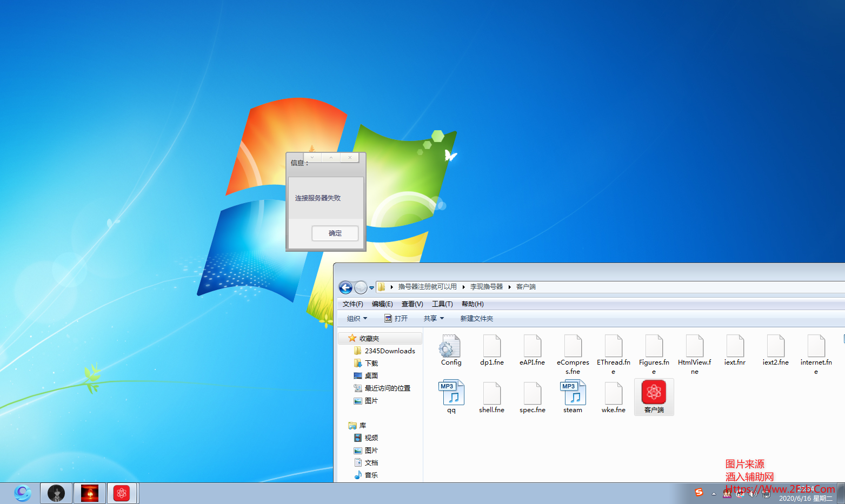Click the Back arrow in Explorer
This screenshot has width=845, height=504.
click(x=345, y=287)
